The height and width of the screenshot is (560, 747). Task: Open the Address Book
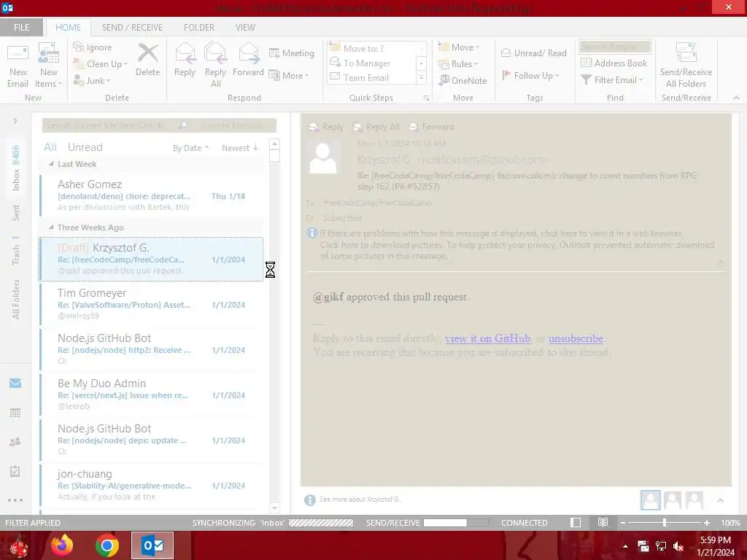pyautogui.click(x=614, y=63)
